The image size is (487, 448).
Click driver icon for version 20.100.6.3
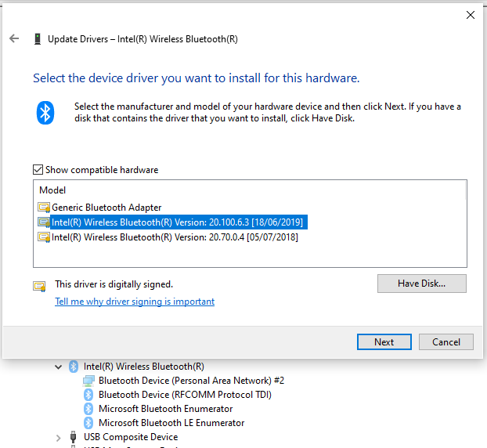click(44, 222)
